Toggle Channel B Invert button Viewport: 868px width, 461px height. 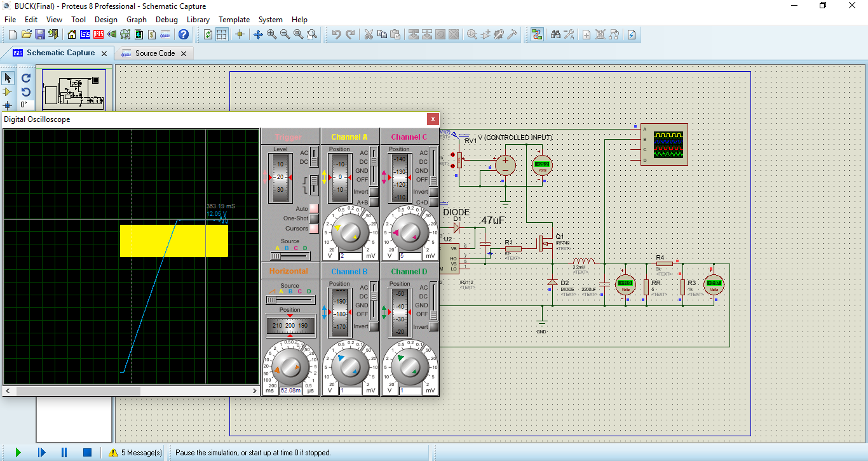(374, 326)
